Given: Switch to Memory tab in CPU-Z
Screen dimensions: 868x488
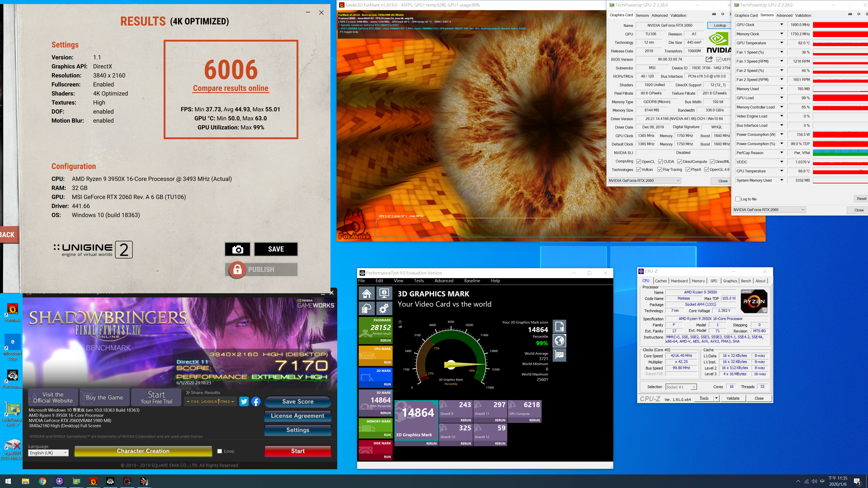Looking at the screenshot, I should 698,281.
